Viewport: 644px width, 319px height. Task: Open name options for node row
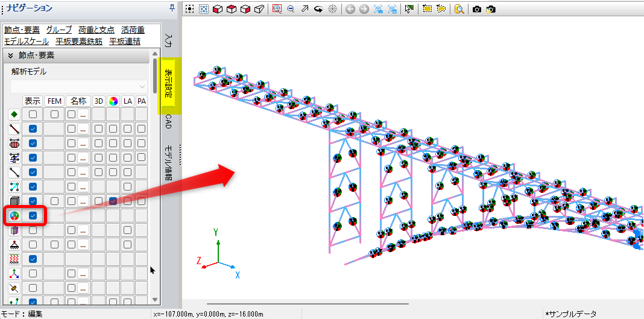coord(83,114)
